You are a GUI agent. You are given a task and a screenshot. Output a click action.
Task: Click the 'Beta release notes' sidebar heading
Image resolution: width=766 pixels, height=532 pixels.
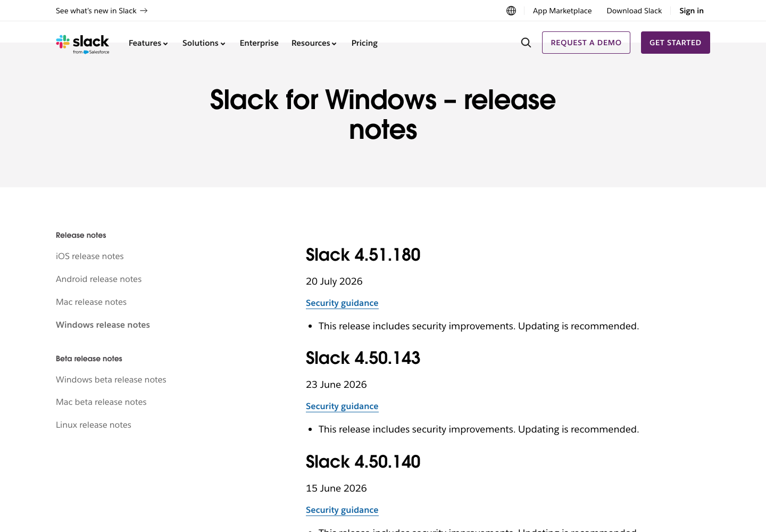89,359
